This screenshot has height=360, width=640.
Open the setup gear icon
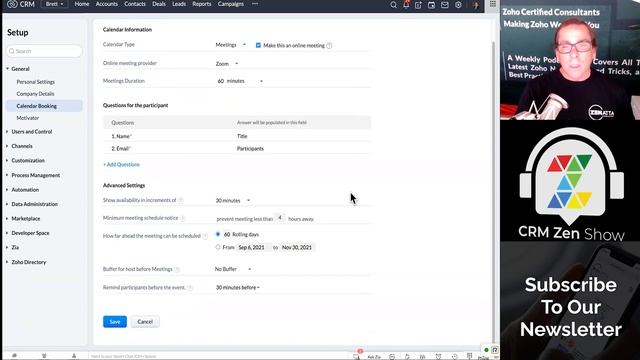[x=458, y=5]
